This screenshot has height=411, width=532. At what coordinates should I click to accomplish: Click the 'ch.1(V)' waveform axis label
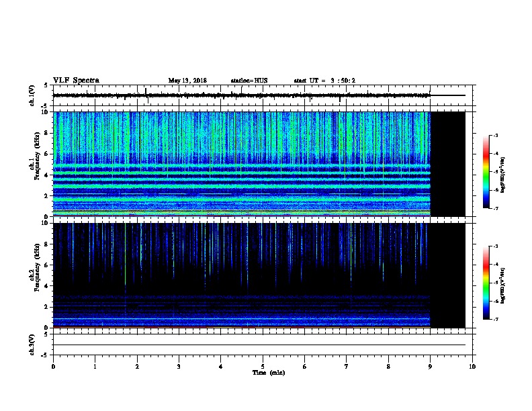tap(32, 95)
